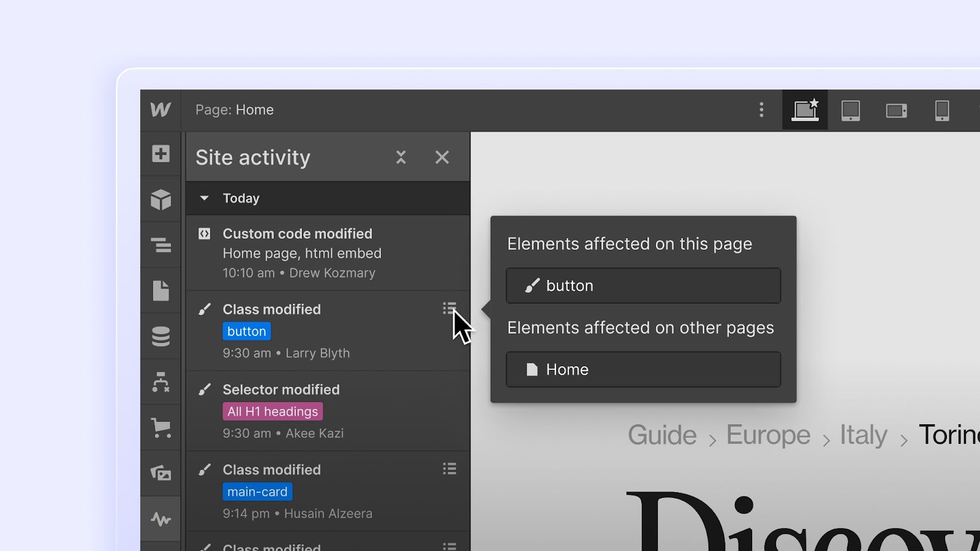Click the Home page, html embed text

[x=302, y=253]
